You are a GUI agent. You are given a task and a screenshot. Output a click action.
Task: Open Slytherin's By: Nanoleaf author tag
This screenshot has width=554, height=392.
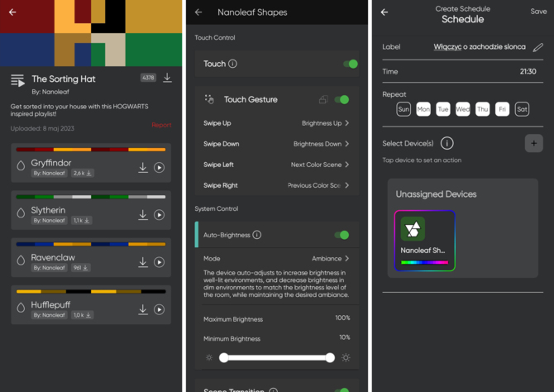49,221
